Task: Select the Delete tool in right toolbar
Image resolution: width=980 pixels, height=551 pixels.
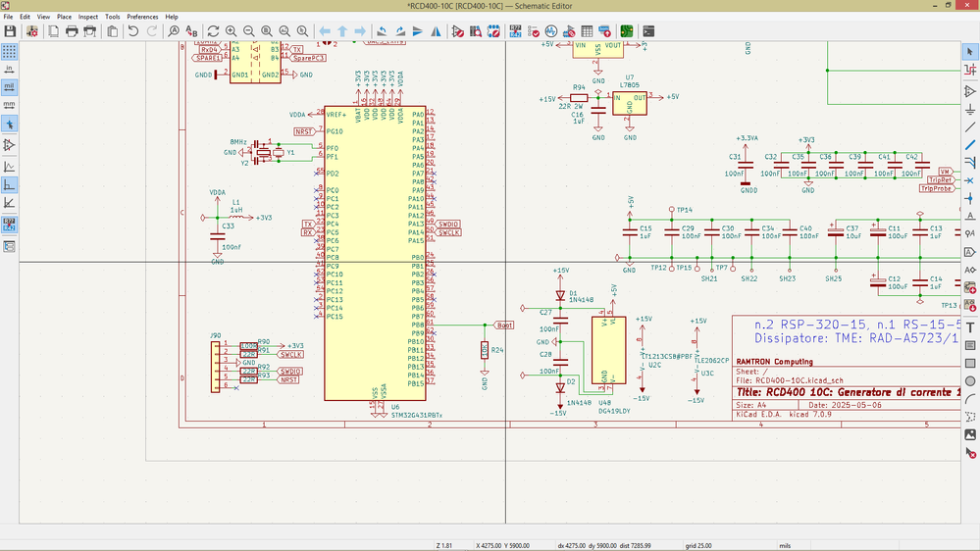Action: click(x=970, y=453)
